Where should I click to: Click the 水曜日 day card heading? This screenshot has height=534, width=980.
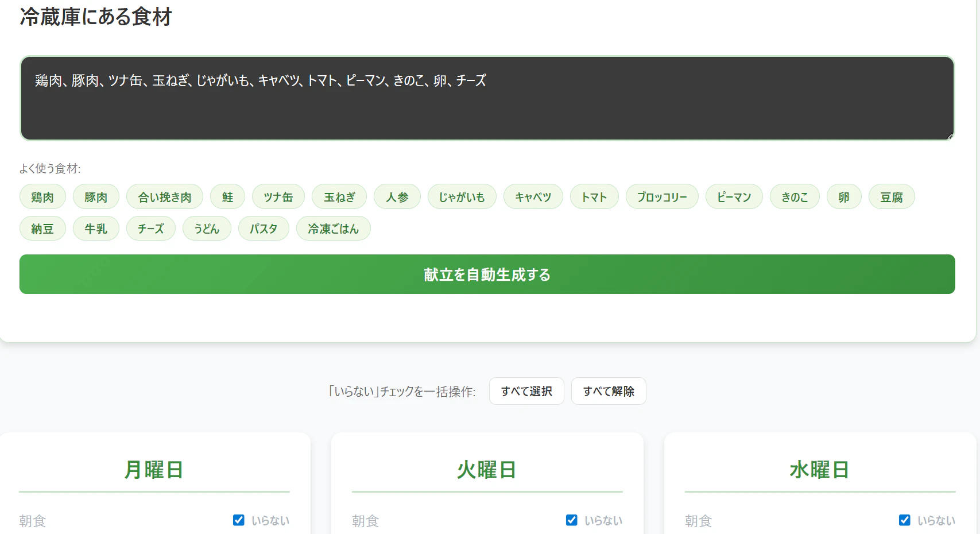point(819,469)
